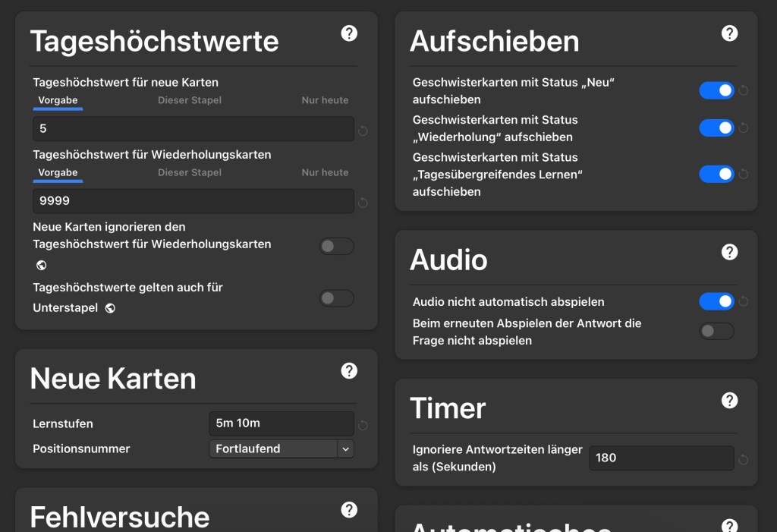This screenshot has height=532, width=777.
Task: Open help for Neue Karten section
Action: click(349, 371)
